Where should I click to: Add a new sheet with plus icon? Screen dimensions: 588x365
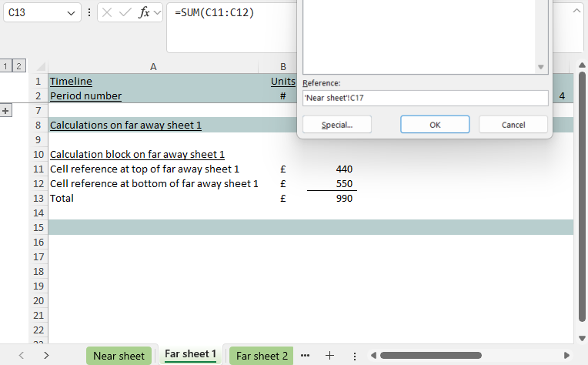coord(329,355)
